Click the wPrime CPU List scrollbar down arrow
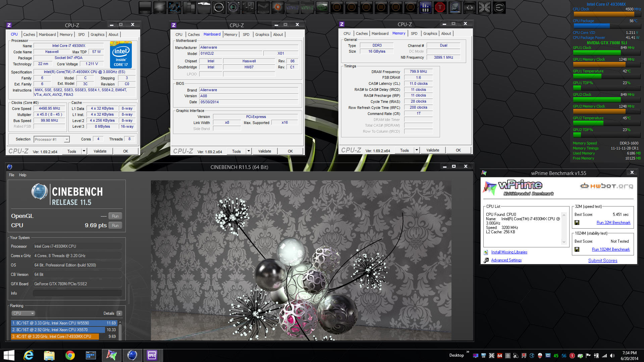This screenshot has height=362, width=644. pyautogui.click(x=564, y=242)
